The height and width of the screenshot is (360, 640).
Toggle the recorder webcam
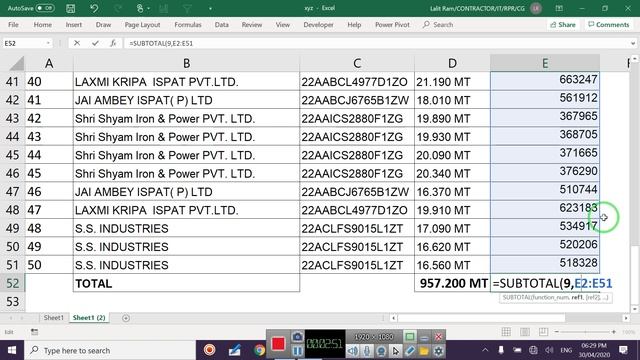coord(381,351)
